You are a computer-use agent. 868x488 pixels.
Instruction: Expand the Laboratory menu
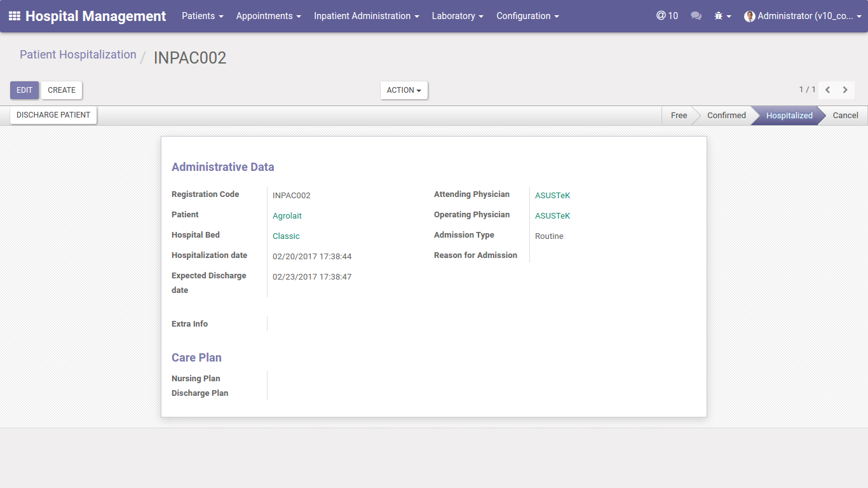(458, 16)
